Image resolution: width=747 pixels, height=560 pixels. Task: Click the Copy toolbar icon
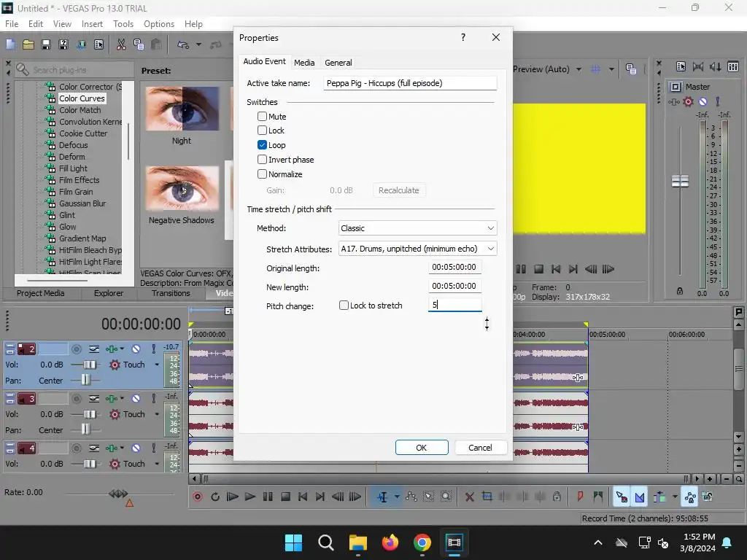tap(139, 44)
